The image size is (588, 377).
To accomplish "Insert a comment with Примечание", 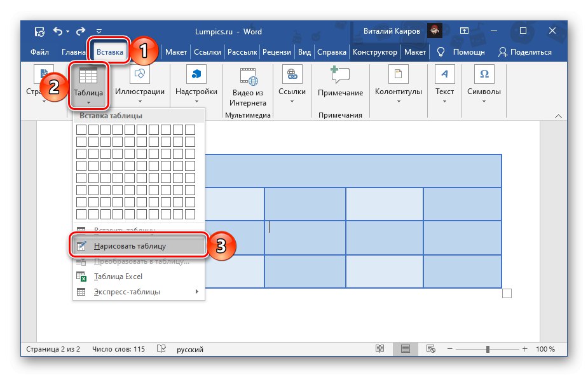I will 340,83.
